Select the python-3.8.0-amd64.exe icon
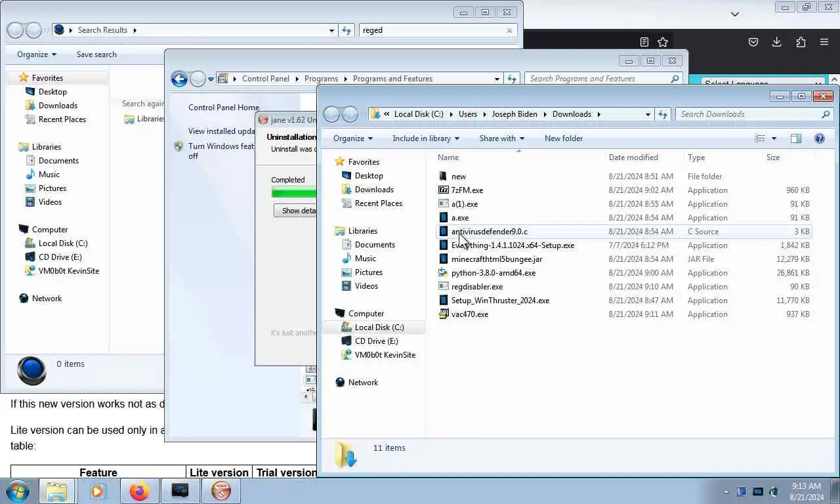The height and width of the screenshot is (504, 840). coord(444,273)
